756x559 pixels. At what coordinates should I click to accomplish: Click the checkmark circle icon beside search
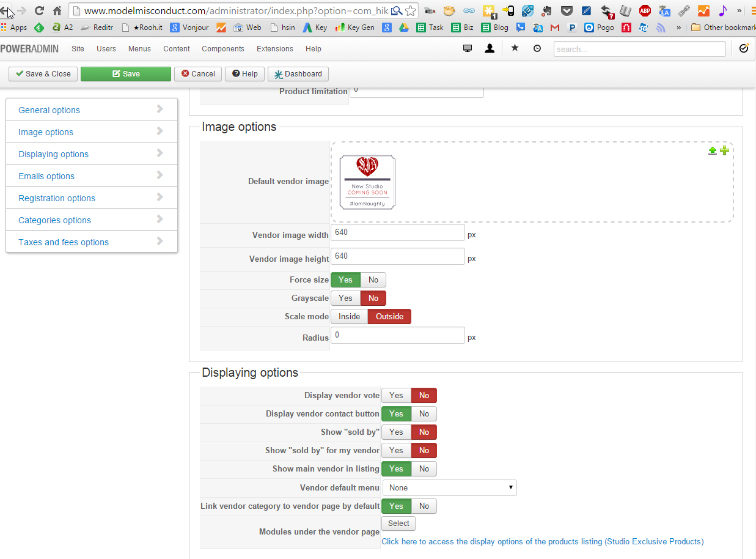(744, 48)
